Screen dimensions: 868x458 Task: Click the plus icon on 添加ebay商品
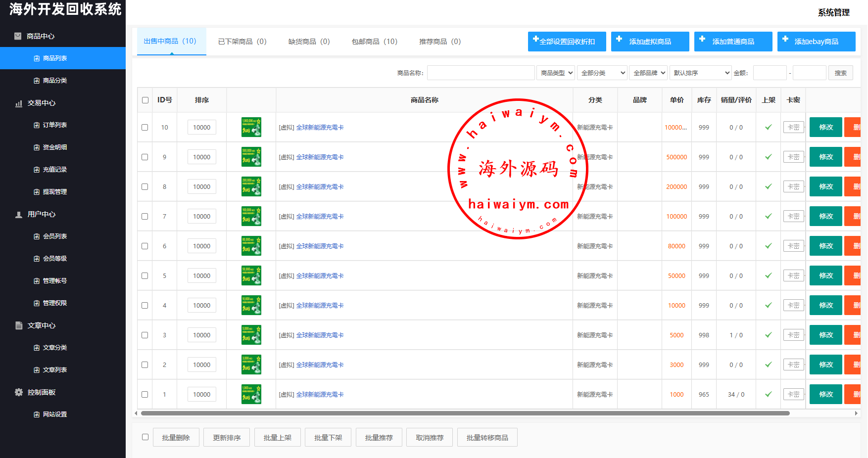785,39
